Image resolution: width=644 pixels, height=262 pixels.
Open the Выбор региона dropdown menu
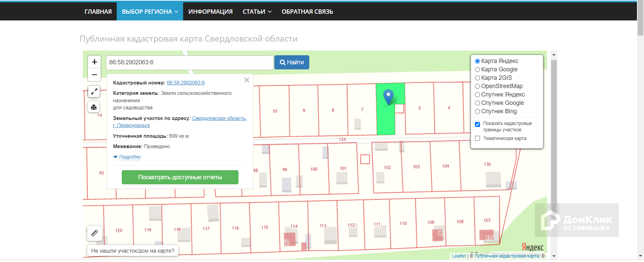pos(150,12)
